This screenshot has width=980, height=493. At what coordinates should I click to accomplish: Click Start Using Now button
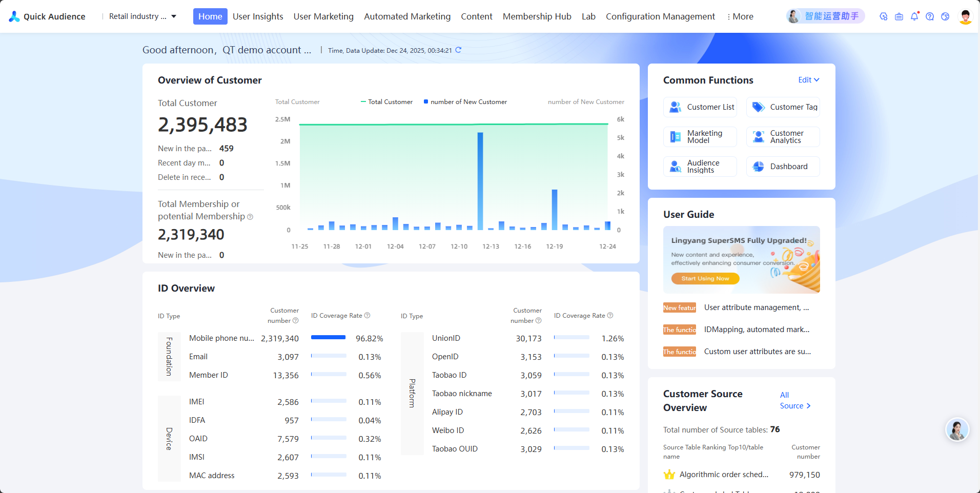coord(705,278)
